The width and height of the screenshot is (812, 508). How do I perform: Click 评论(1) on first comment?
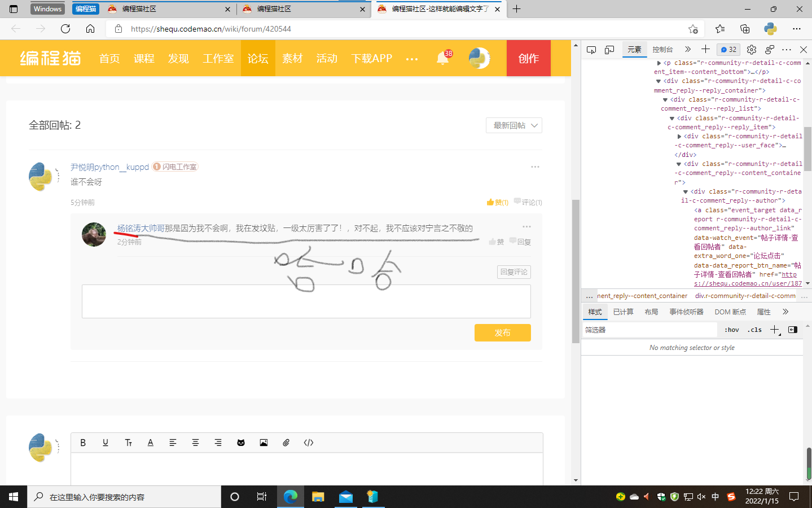[x=528, y=202]
